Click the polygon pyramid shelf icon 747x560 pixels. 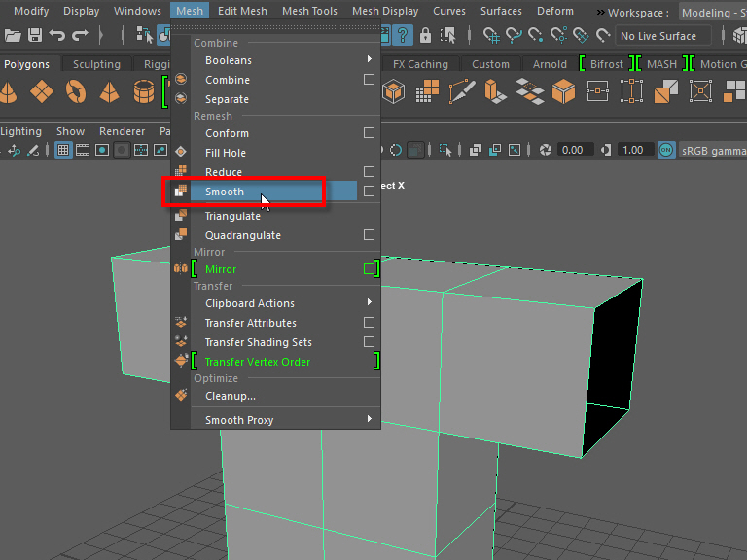click(x=110, y=92)
